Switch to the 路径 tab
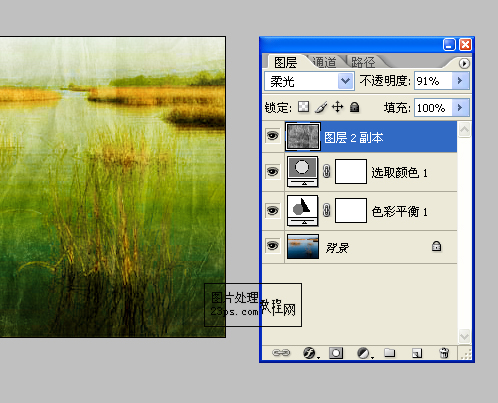The image size is (498, 403). tap(363, 62)
